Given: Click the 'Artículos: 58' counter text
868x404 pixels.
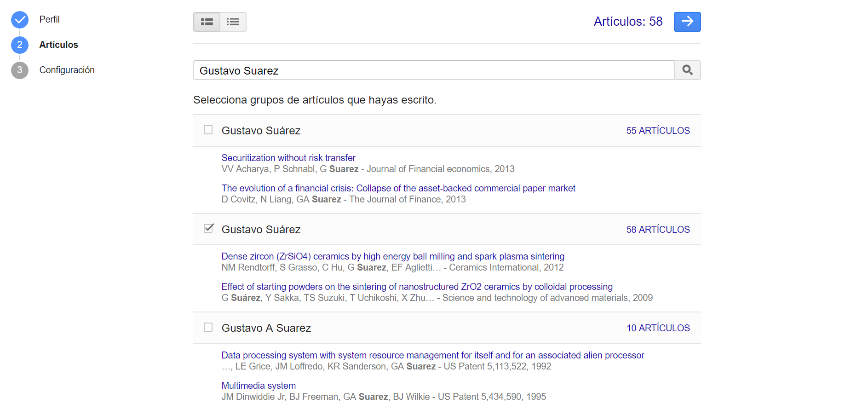Looking at the screenshot, I should (628, 22).
